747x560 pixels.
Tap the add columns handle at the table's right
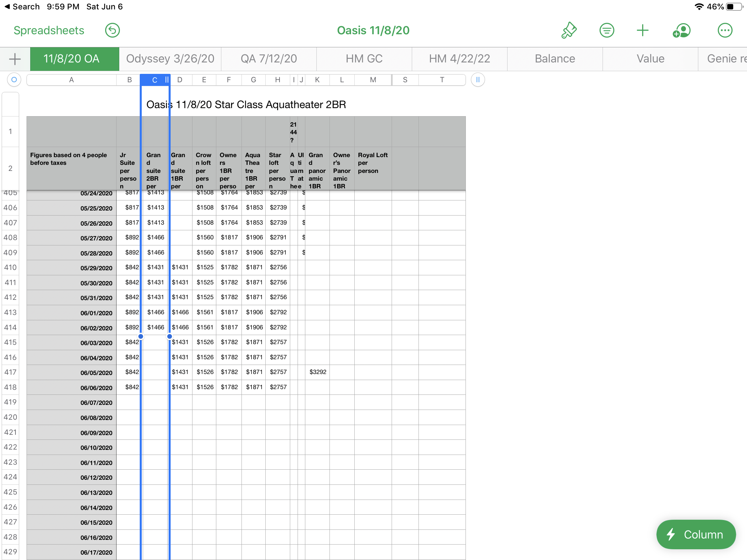tap(478, 80)
